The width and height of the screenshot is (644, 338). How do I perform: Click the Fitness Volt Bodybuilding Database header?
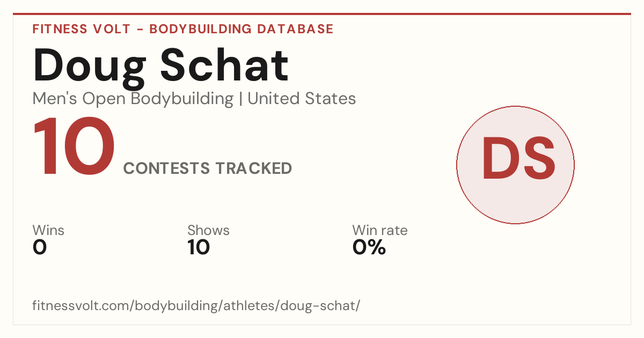point(183,29)
